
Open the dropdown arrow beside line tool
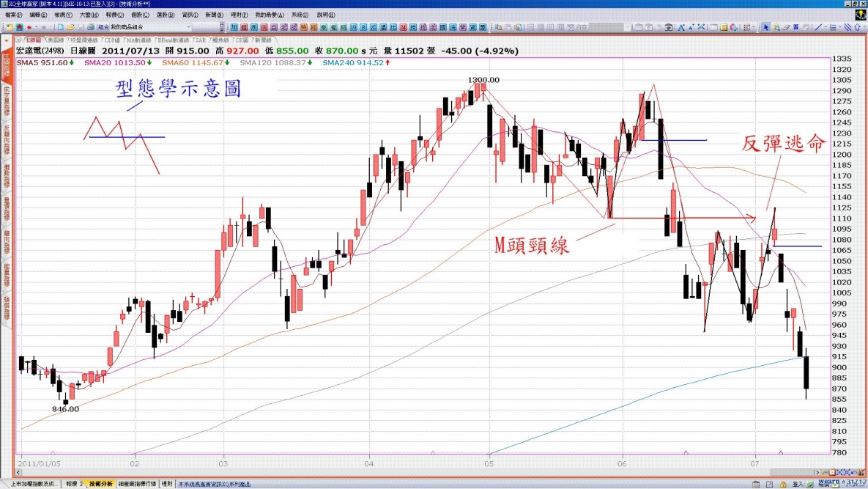tap(826, 27)
